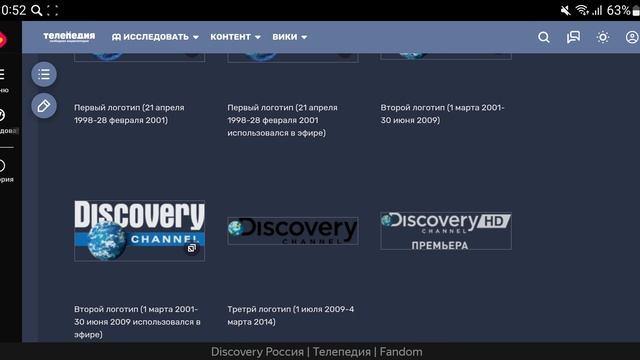Open the black Discovery Channel logo thumbnail
The image size is (640, 360).
point(293,231)
